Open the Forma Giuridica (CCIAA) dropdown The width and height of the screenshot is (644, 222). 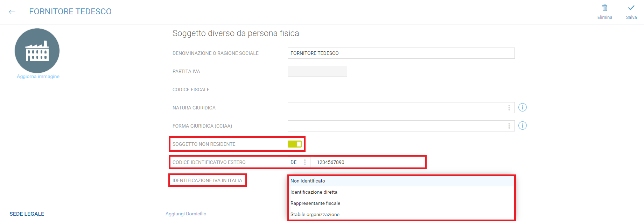point(401,126)
